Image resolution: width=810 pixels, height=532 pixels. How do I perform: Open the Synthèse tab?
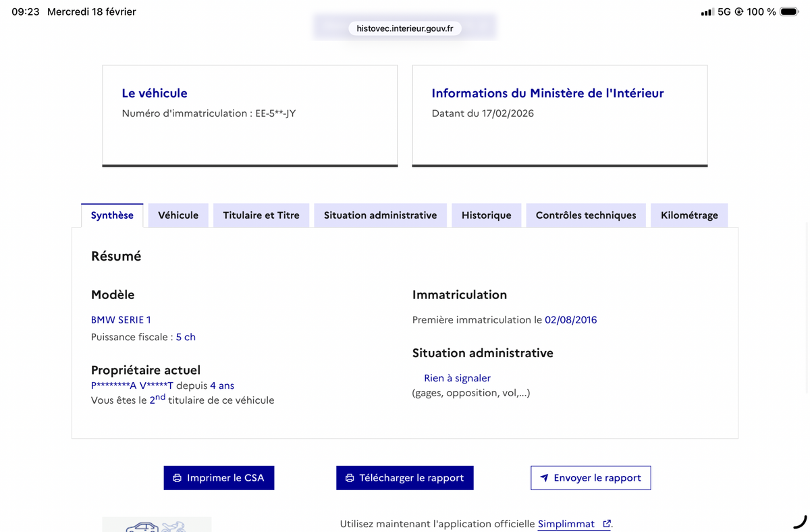pos(112,215)
